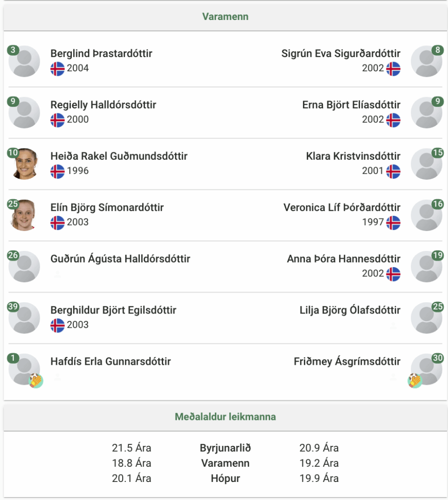Click goalkeeper glove icon on Friðmey's avatar
The image size is (448, 500).
pos(415,381)
